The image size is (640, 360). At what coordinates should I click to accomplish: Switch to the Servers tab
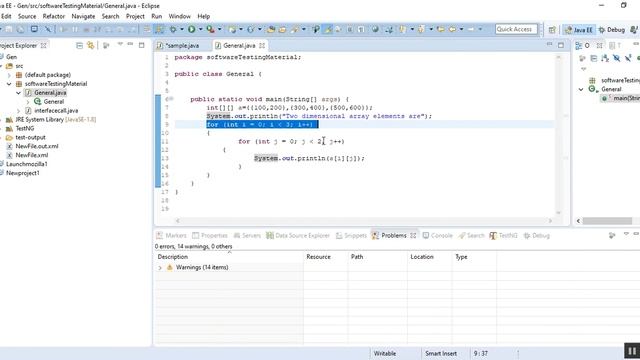coord(247,236)
